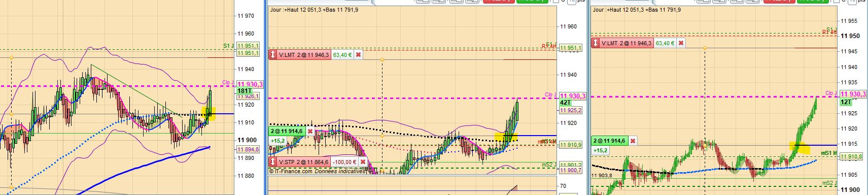
Task: Select the V:LMT 2 @ 11 946,3 label in right chart
Action: point(627,43)
